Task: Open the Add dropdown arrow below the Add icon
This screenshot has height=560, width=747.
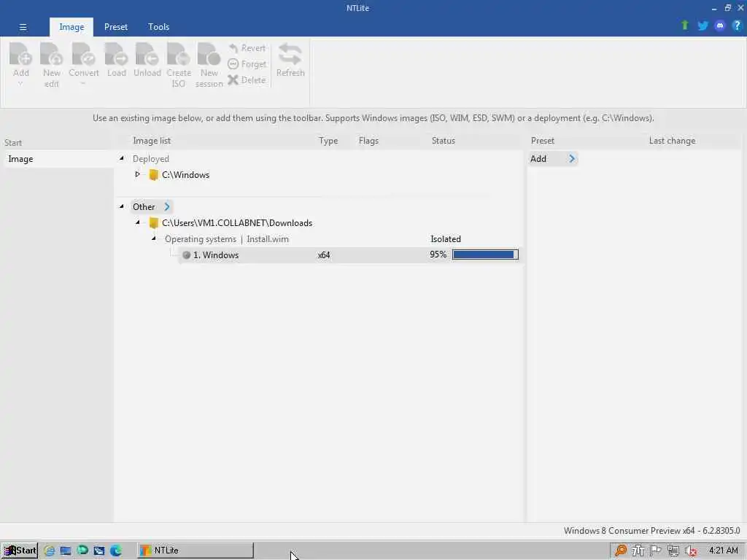Action: (20, 85)
